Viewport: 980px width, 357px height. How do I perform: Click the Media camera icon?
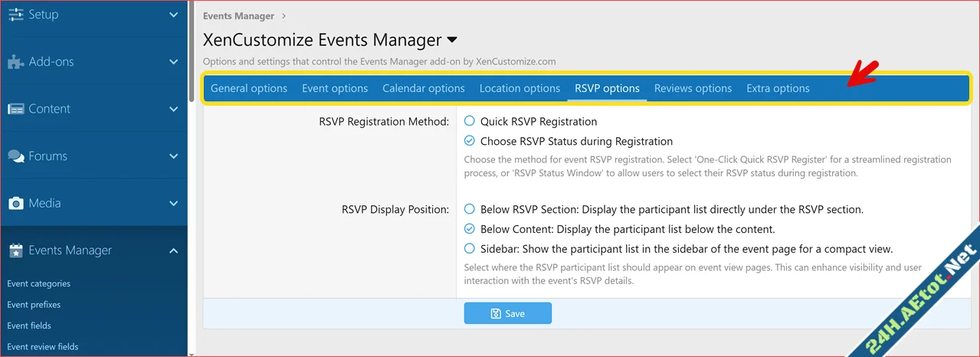(15, 204)
